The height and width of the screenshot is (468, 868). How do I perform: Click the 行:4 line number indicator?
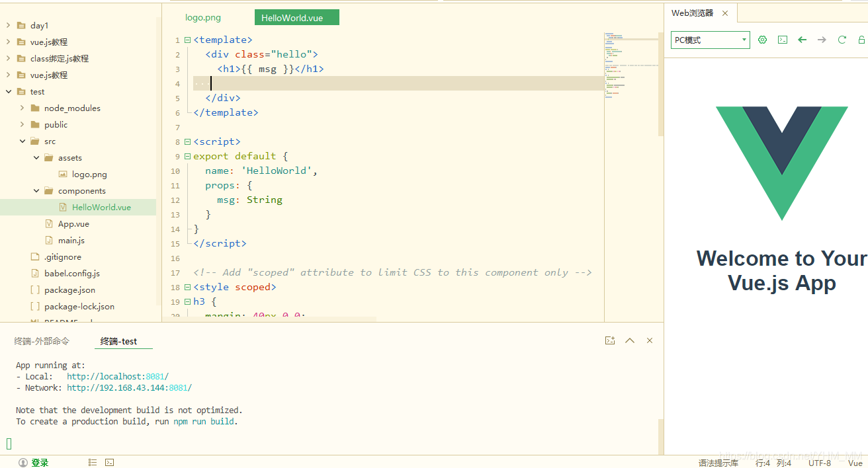pyautogui.click(x=763, y=463)
